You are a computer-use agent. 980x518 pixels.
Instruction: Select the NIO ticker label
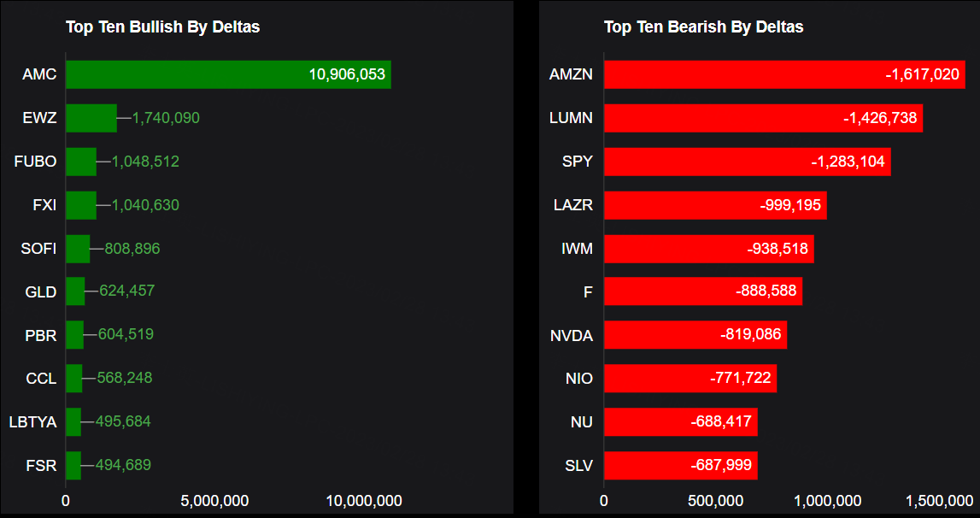(578, 378)
